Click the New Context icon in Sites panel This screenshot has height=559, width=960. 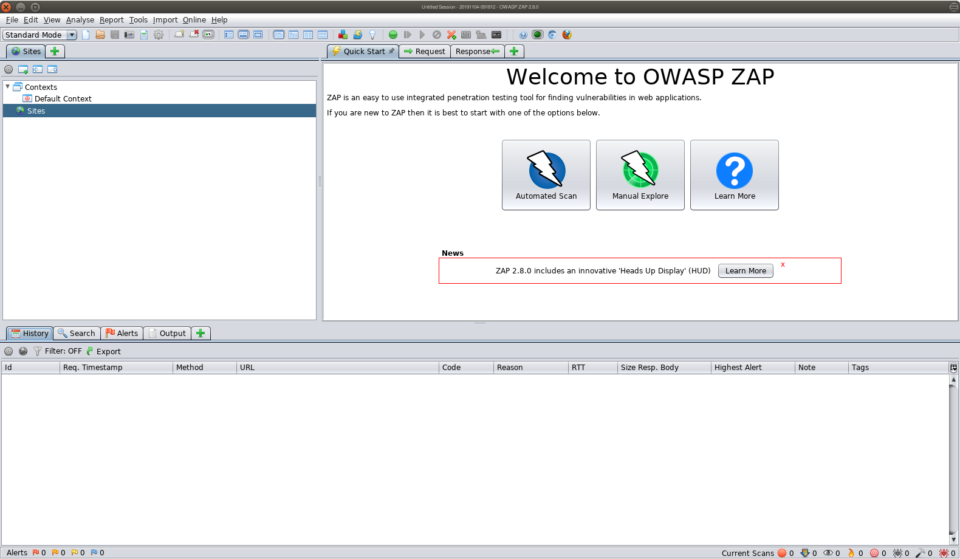23,69
